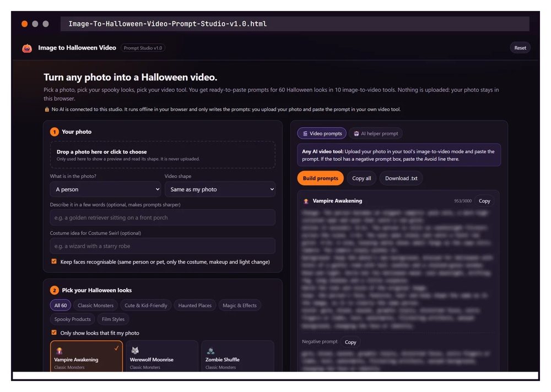Focus the Describe it in a few words field
Screen dimensions: 551x392
[x=163, y=218]
